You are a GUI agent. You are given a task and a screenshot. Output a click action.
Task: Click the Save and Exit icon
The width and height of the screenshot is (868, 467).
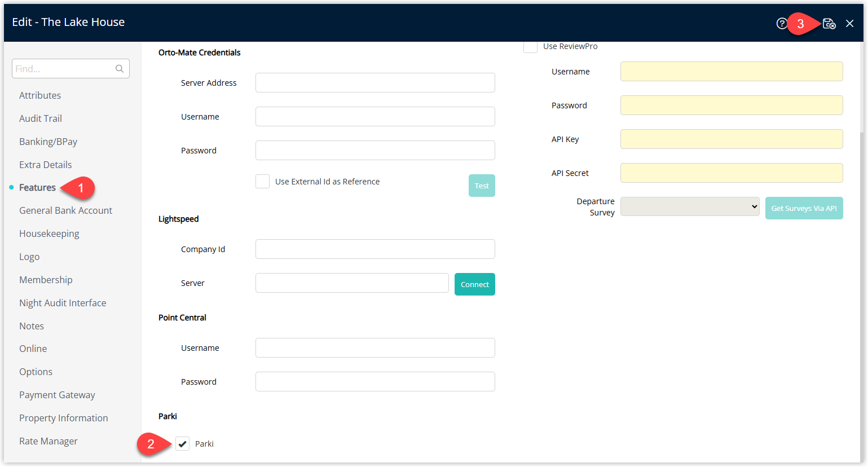click(x=829, y=23)
